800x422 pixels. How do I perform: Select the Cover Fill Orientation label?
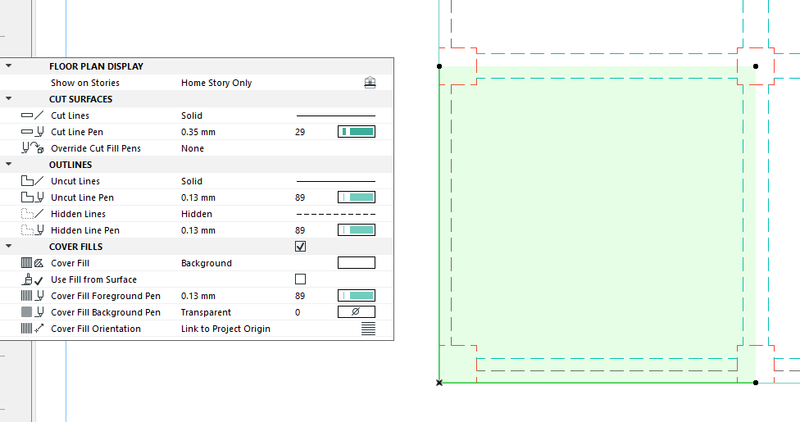(x=95, y=329)
